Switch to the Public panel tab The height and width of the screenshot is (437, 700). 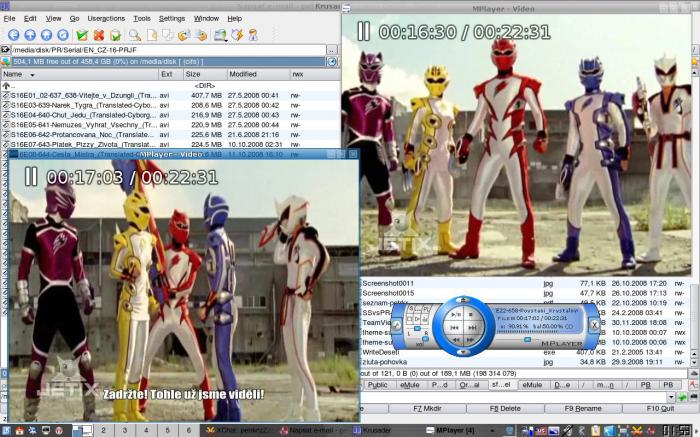[378, 385]
